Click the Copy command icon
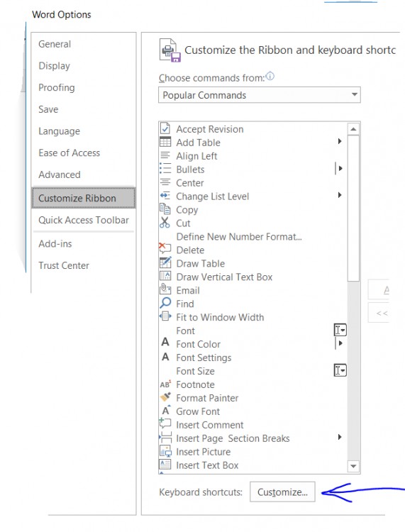This screenshot has height=532, width=405. tap(165, 209)
